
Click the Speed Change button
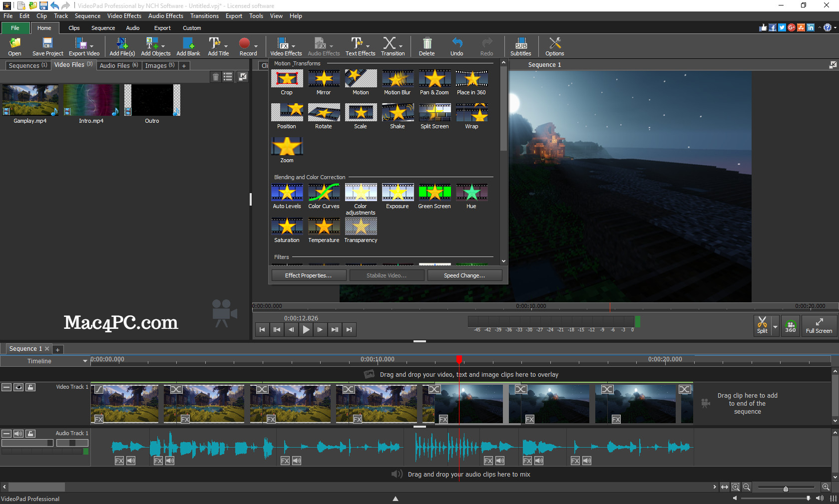click(464, 275)
